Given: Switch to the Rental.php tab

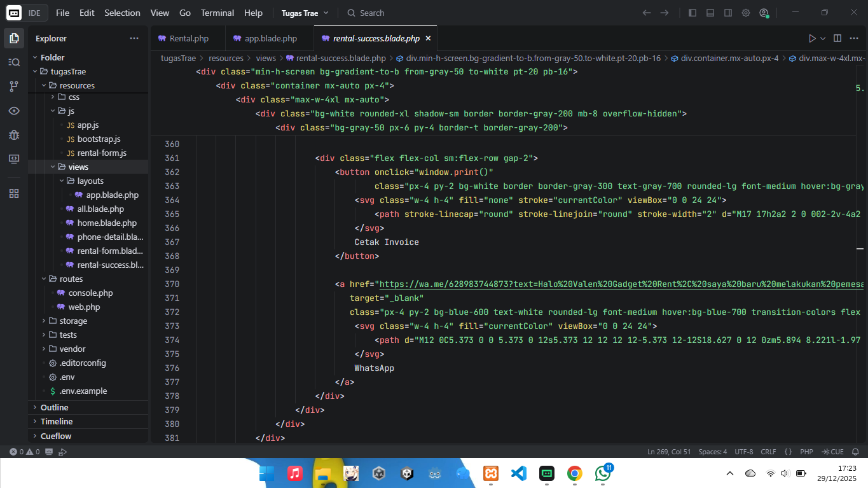Looking at the screenshot, I should click(x=188, y=39).
